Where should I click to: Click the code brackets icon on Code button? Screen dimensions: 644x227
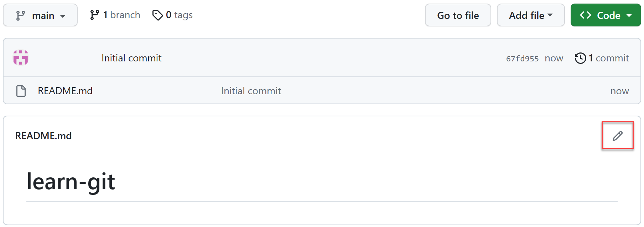click(586, 15)
